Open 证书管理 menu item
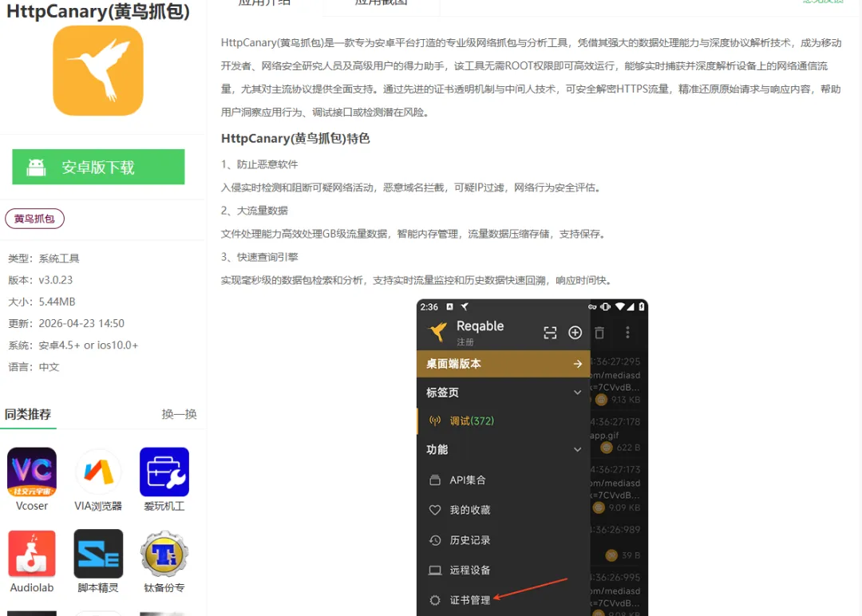Viewport: 862px width, 616px height. click(x=504, y=600)
